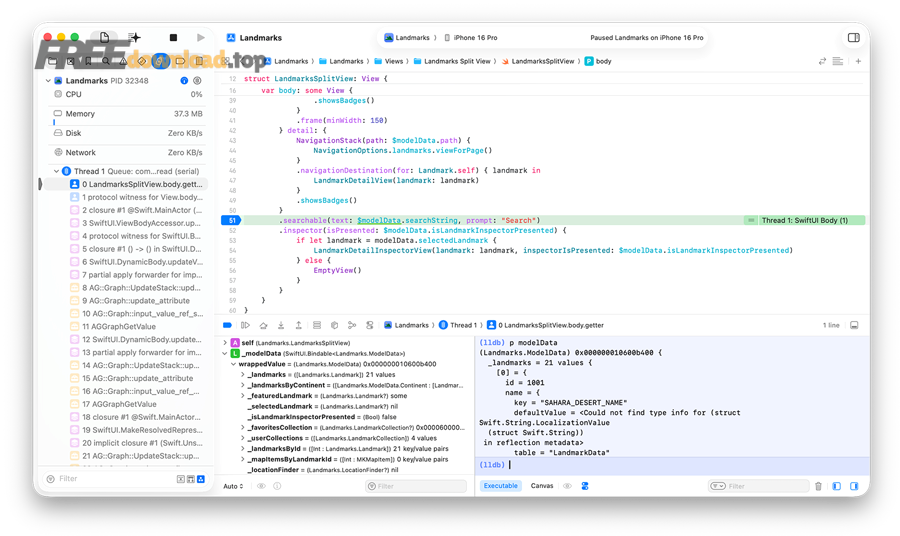
Task: Step over the current line
Action: [x=263, y=325]
